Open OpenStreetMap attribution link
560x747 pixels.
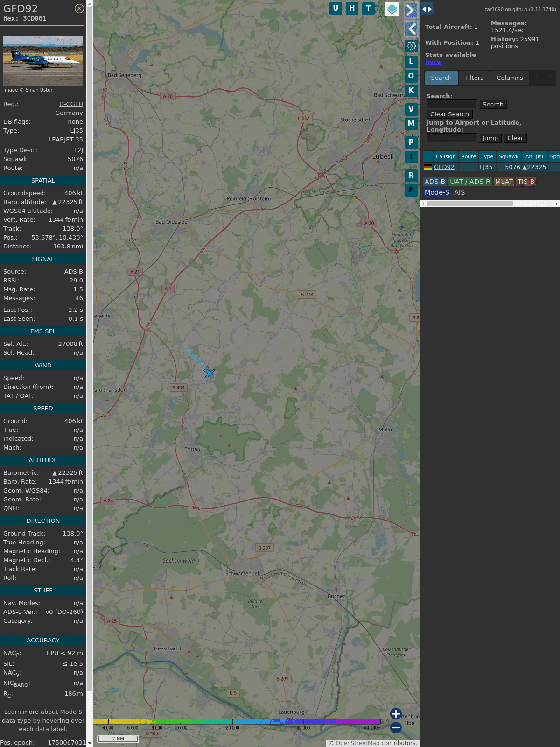(x=357, y=743)
